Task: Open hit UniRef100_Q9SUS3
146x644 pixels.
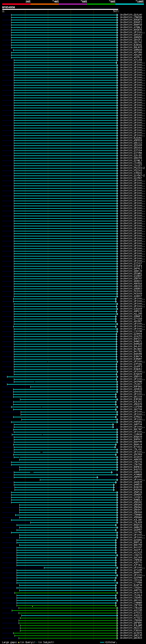Action: tap(131, 35)
